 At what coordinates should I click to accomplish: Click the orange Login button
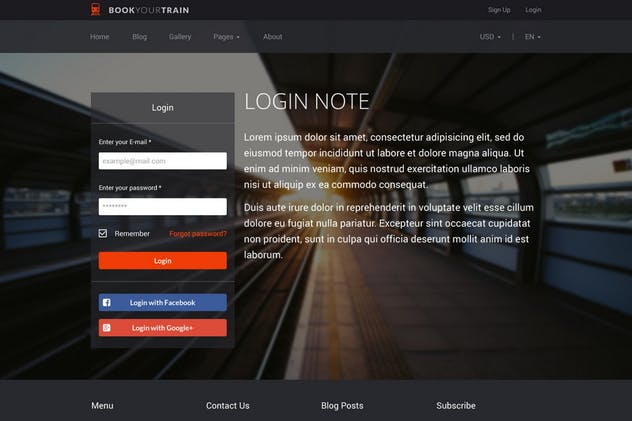pos(162,261)
